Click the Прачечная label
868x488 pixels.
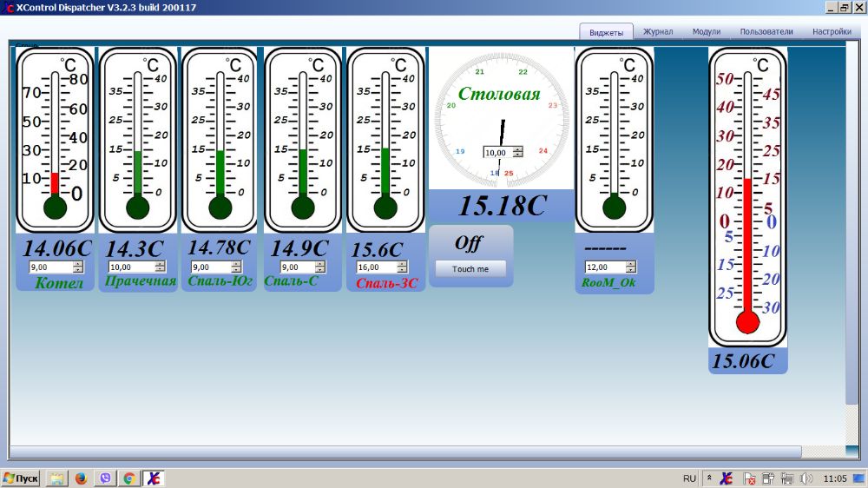(141, 280)
